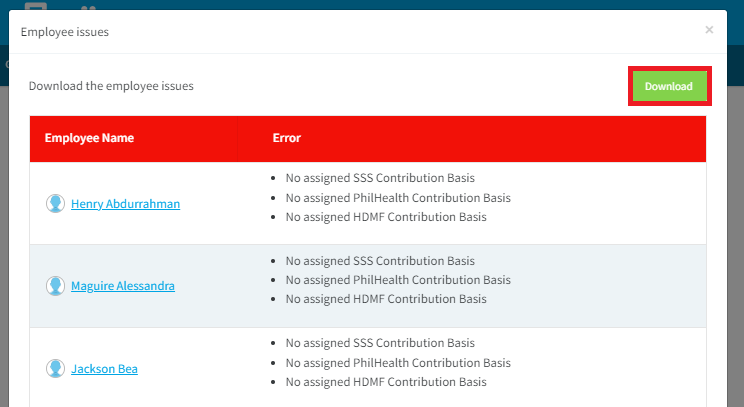Image resolution: width=744 pixels, height=407 pixels.
Task: Select Henry's PhilHealth Contribution Basis error
Action: pyautogui.click(x=398, y=198)
